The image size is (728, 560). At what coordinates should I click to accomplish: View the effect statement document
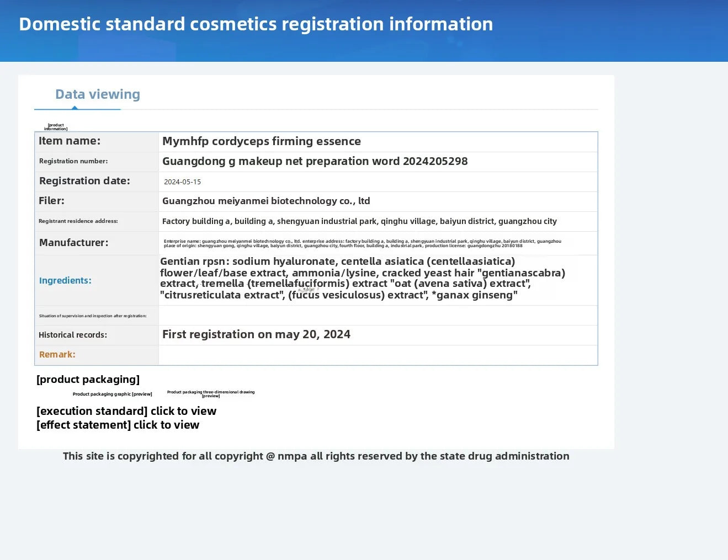coord(118,425)
